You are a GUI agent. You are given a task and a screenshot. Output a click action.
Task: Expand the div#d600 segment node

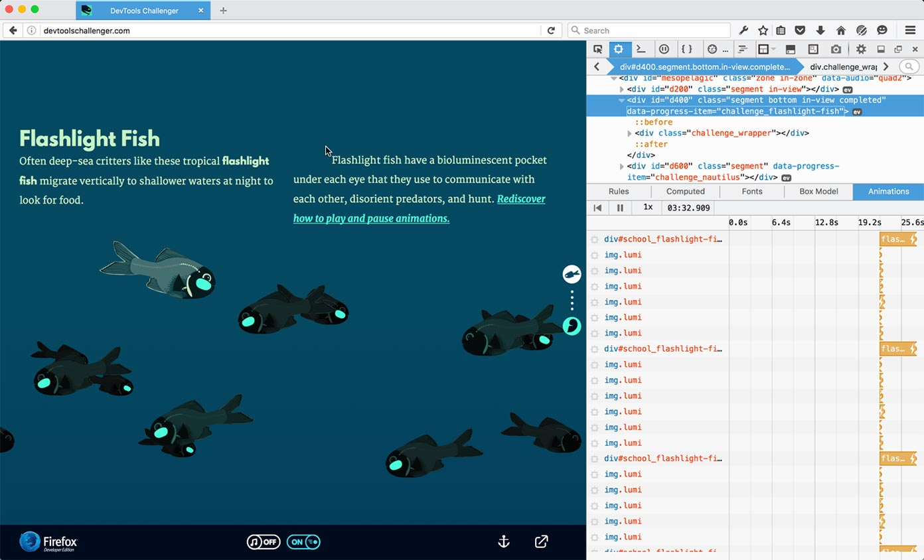click(622, 166)
